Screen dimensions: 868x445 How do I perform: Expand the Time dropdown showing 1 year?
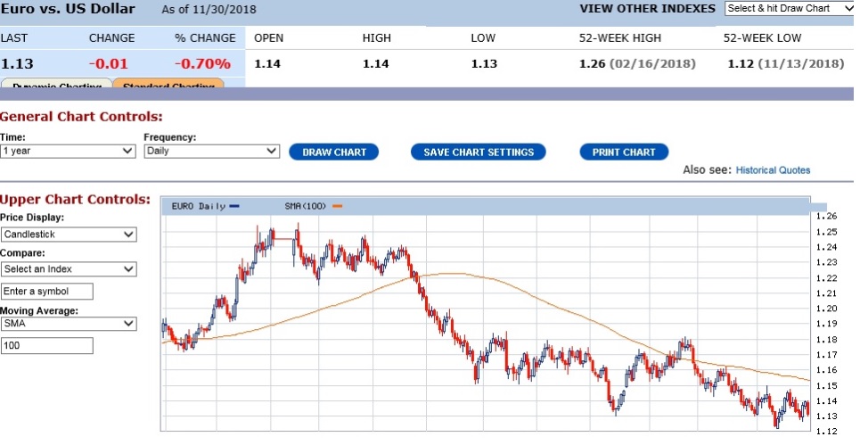(68, 152)
